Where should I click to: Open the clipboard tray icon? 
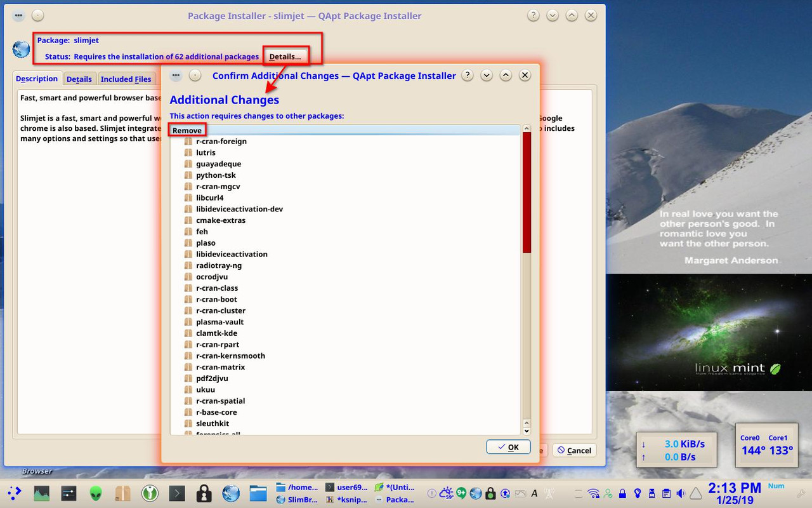coord(666,493)
